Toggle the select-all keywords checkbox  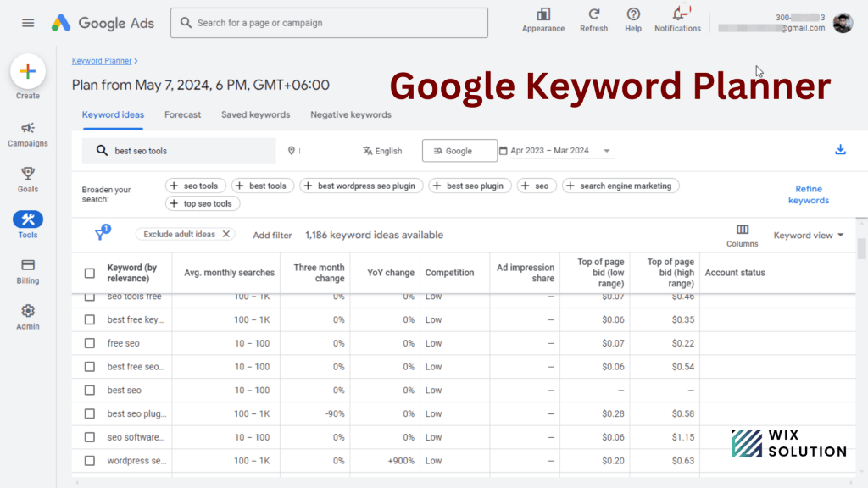(x=90, y=273)
